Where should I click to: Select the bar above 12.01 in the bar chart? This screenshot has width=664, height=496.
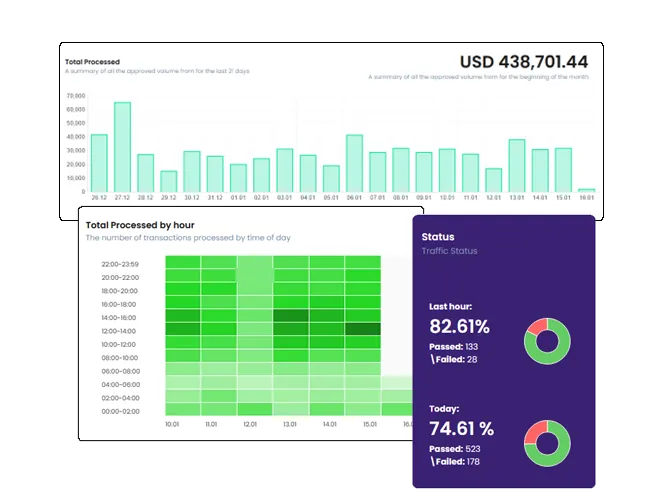coord(494,180)
